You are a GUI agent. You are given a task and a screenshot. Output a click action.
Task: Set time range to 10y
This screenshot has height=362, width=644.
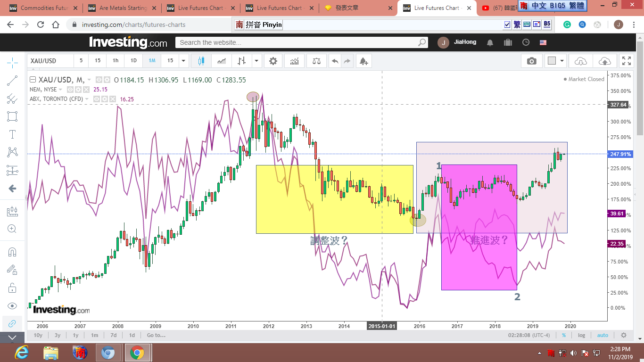[x=38, y=335]
